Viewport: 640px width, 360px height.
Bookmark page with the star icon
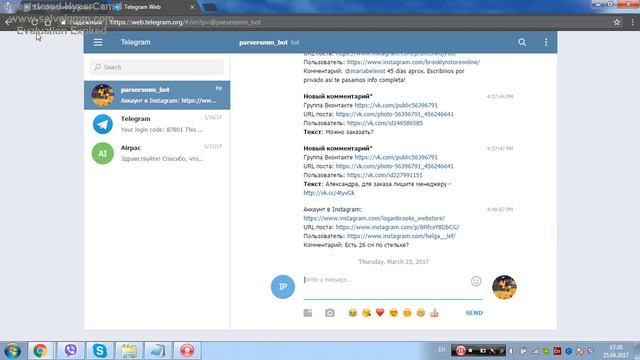click(x=617, y=22)
